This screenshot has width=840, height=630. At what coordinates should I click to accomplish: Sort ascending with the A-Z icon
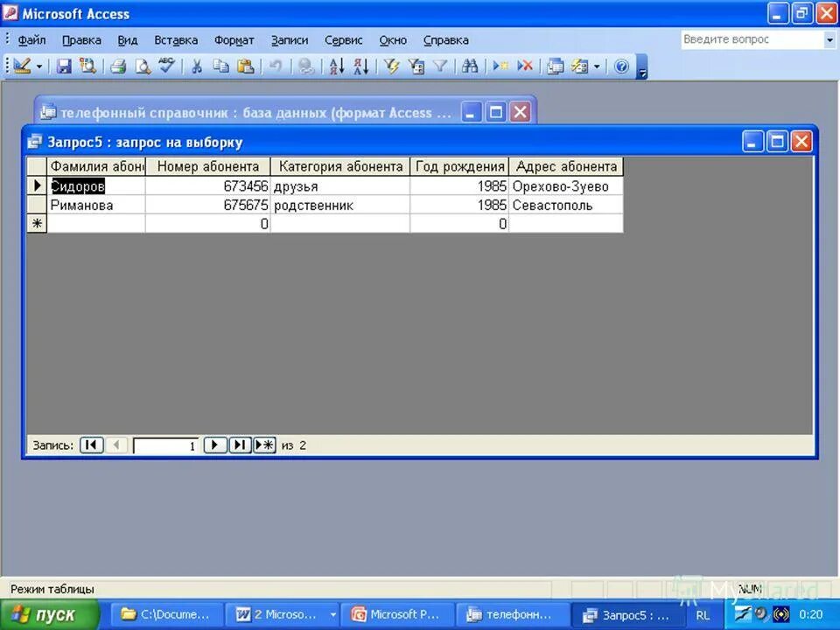click(336, 66)
